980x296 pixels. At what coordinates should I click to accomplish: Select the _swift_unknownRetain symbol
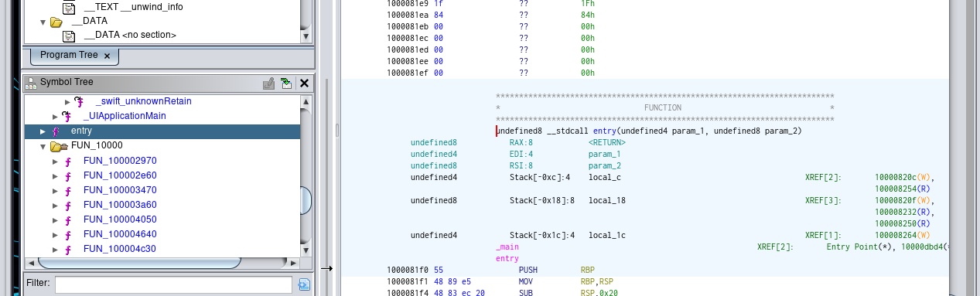(x=143, y=101)
